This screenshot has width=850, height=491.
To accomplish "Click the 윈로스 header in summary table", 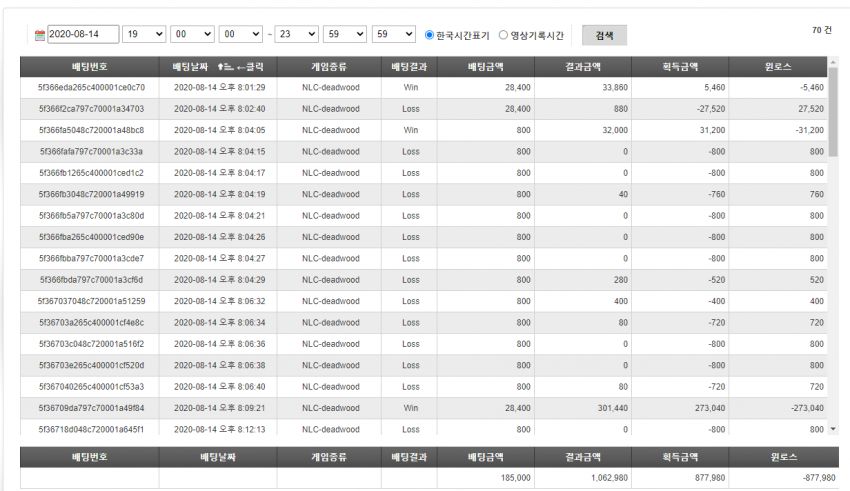I will click(x=784, y=457).
